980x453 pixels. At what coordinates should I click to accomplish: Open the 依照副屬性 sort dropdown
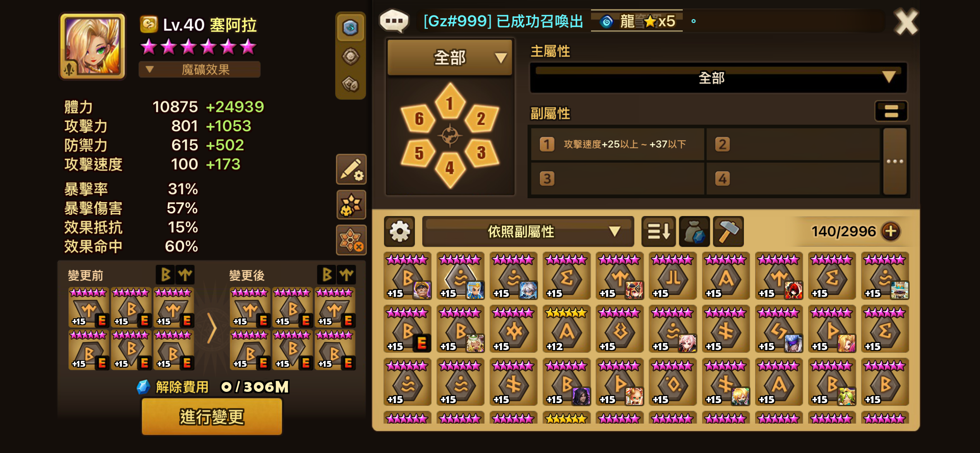pos(528,232)
